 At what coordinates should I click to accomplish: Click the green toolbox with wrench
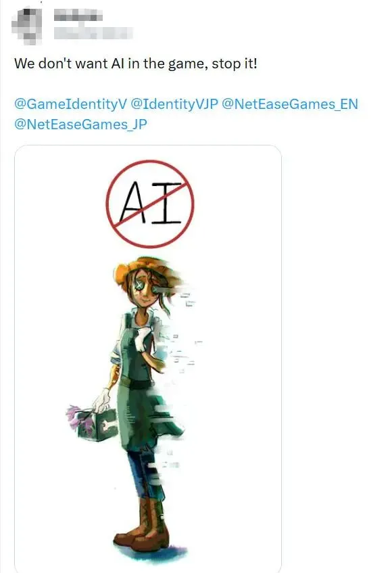point(98,425)
